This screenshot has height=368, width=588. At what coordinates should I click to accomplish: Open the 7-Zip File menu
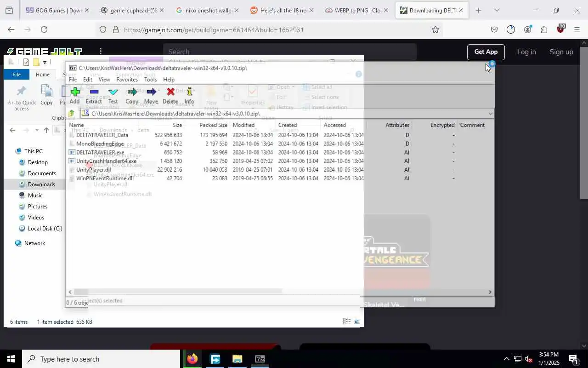[x=73, y=80]
